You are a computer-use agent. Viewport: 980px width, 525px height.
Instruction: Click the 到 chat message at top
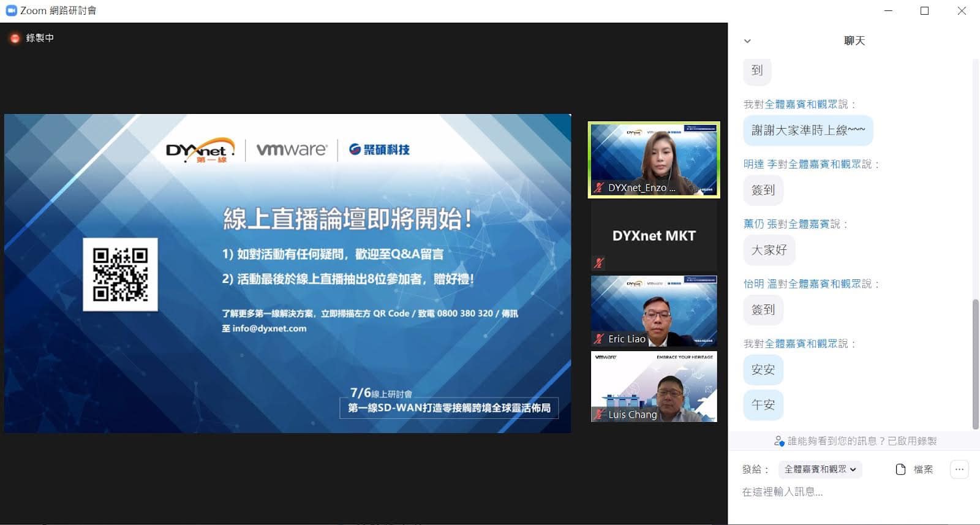click(x=757, y=70)
